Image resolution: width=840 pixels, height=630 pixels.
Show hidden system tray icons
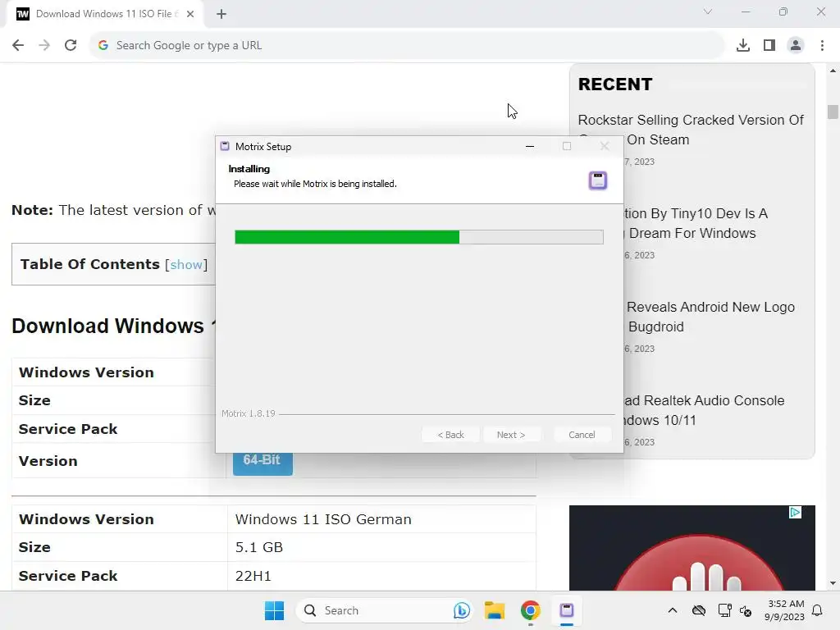click(673, 610)
